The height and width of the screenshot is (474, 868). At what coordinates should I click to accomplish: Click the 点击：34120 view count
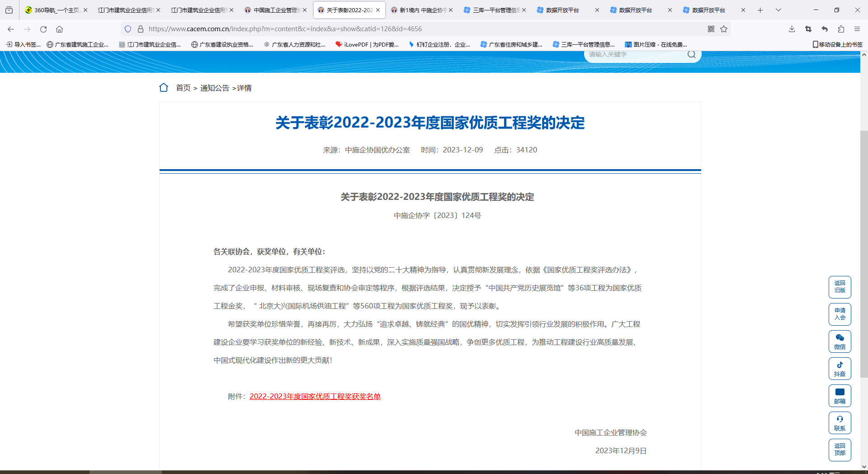515,150
